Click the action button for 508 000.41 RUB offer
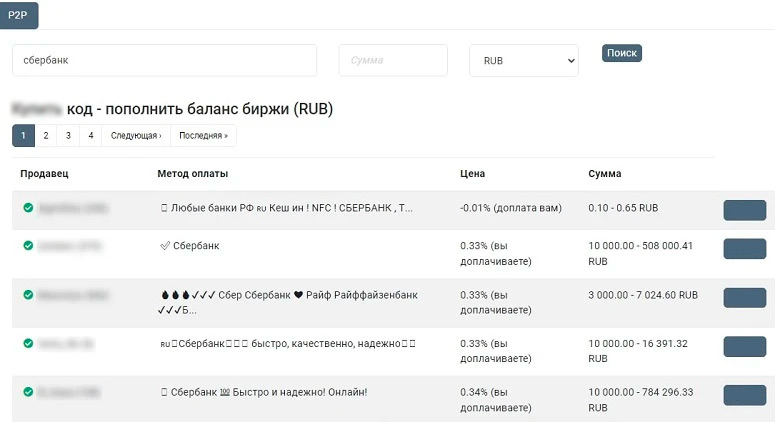Image resolution: width=775 pixels, height=422 pixels. pyautogui.click(x=744, y=249)
